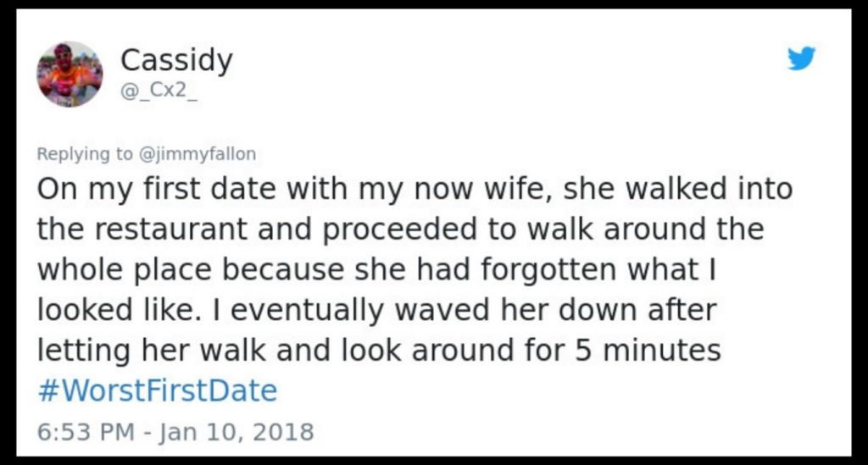Click the words 'whole place' in tweet

(125, 269)
